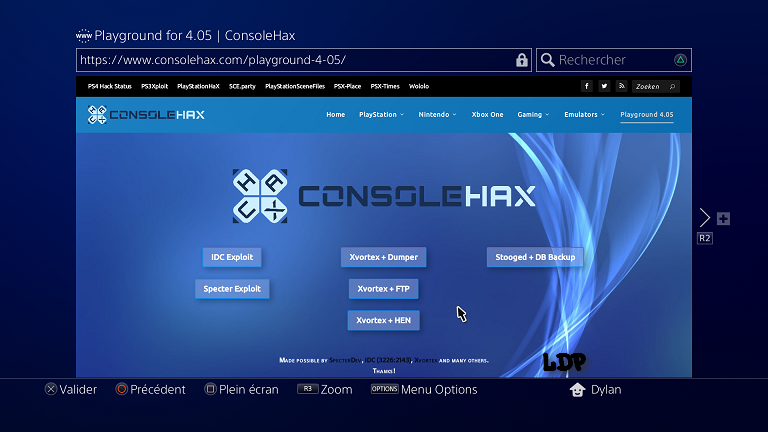768x432 pixels.
Task: Open the PSX-Place link
Action: pyautogui.click(x=347, y=86)
